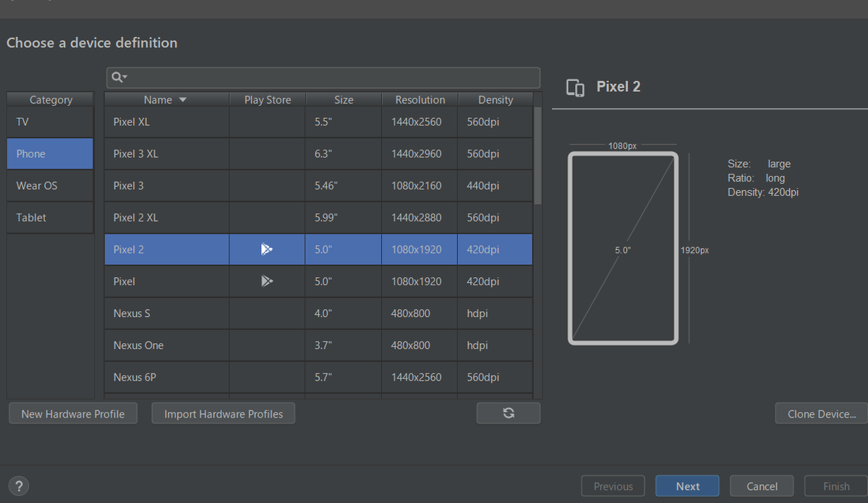
Task: Select the Pixel 3 XL device row
Action: tap(318, 153)
